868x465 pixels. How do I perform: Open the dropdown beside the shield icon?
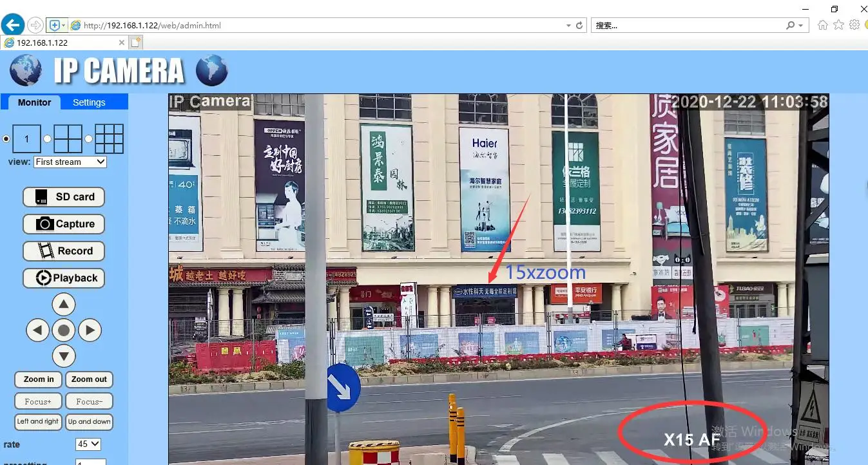coord(63,25)
